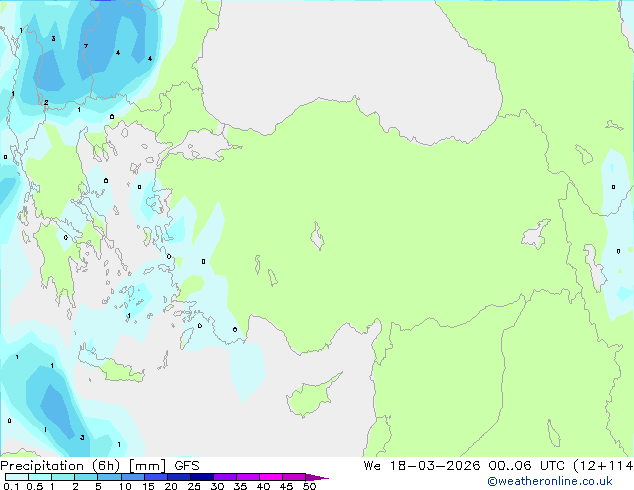Click the lightest 0.1–0.5 mm legend swatch
This screenshot has height=490, width=634.
pos(17,477)
